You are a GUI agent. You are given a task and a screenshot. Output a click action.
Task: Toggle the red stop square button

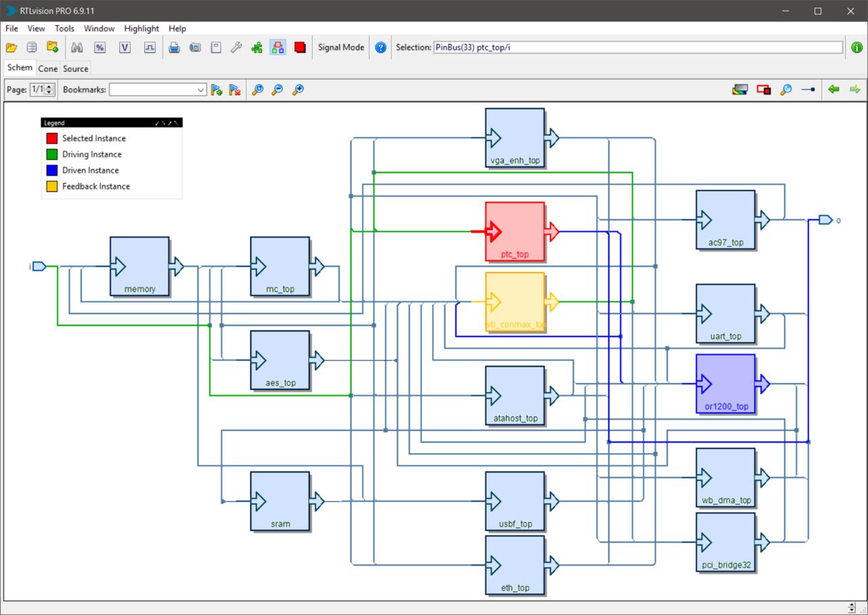pyautogui.click(x=300, y=47)
